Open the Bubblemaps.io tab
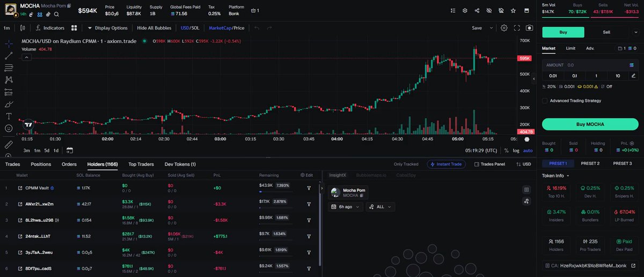Image resolution: width=644 pixels, height=277 pixels. click(x=371, y=175)
